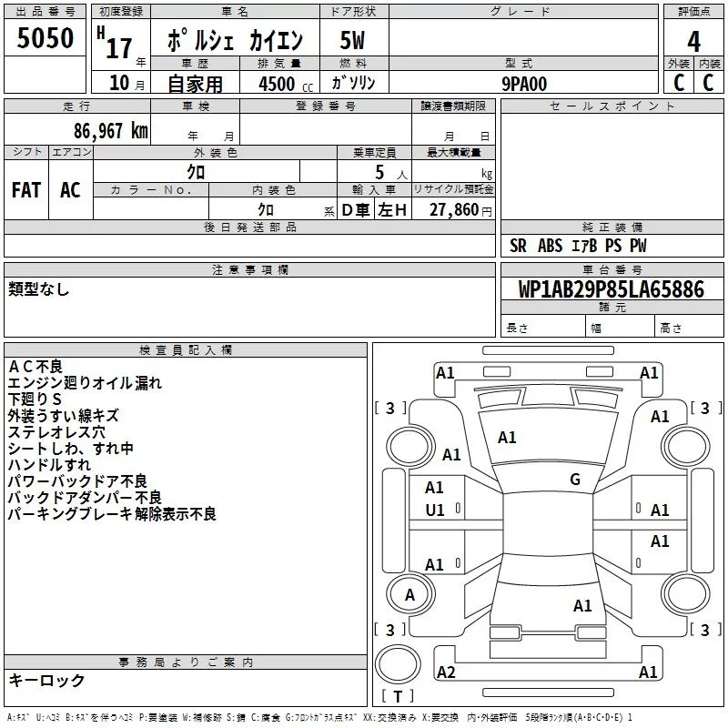Screen dimensions: 728x728
Task: Click the shift value FAT
Action: pos(26,190)
